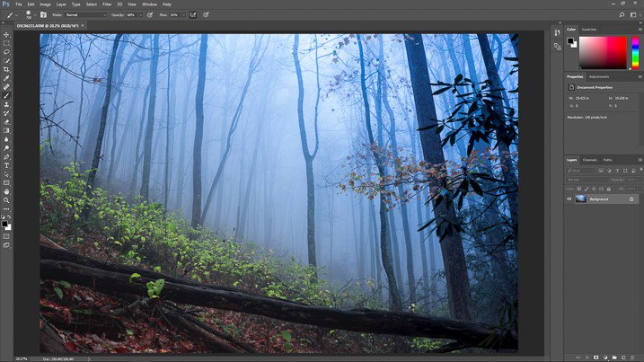644x362 pixels.
Task: Click the Background layer thumbnail
Action: pos(581,199)
